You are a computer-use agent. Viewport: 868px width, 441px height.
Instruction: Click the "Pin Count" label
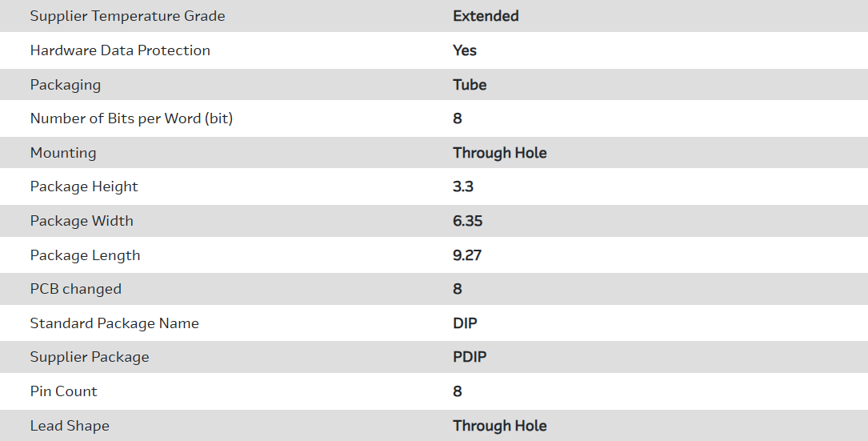pos(64,391)
